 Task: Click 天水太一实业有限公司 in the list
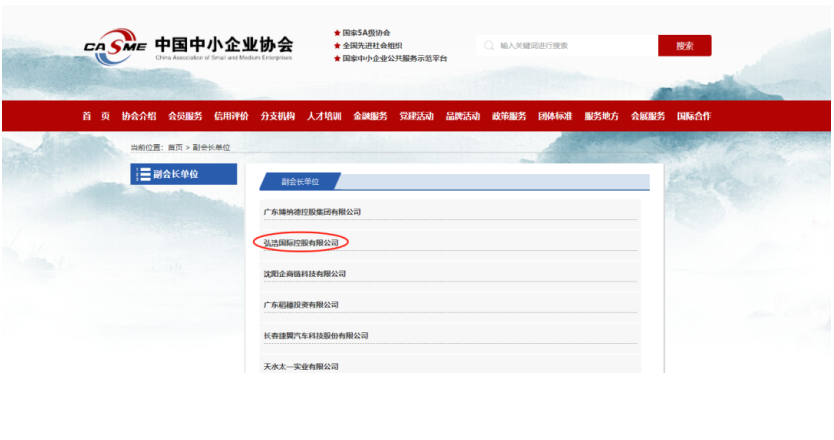click(x=301, y=366)
